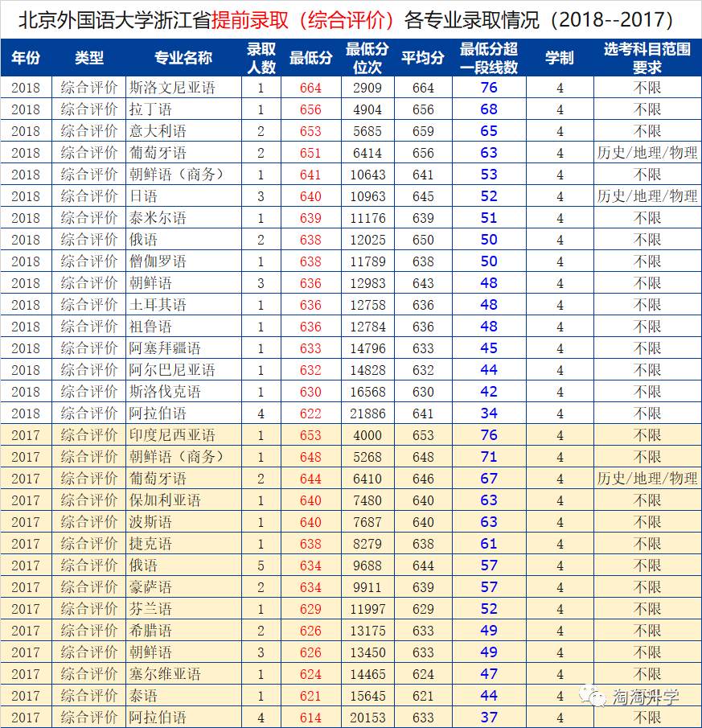
Task: Click rank value 21886
Action: [x=367, y=413]
